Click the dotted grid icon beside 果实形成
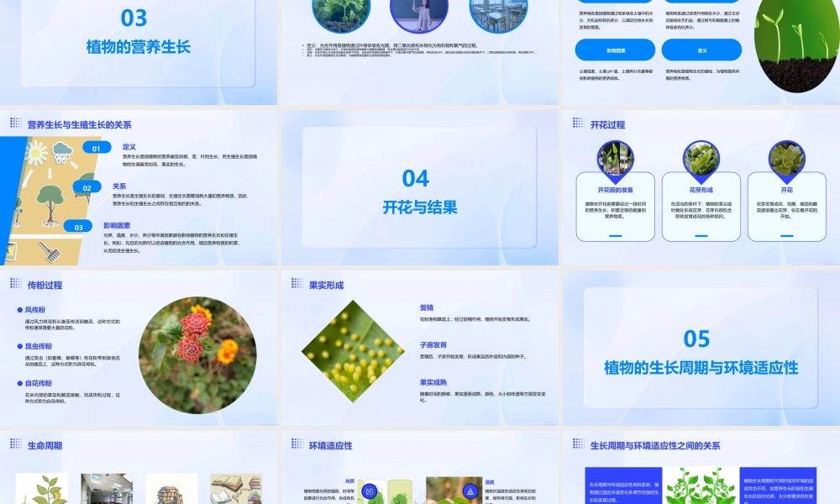The width and height of the screenshot is (840, 504). pyautogui.click(x=297, y=283)
